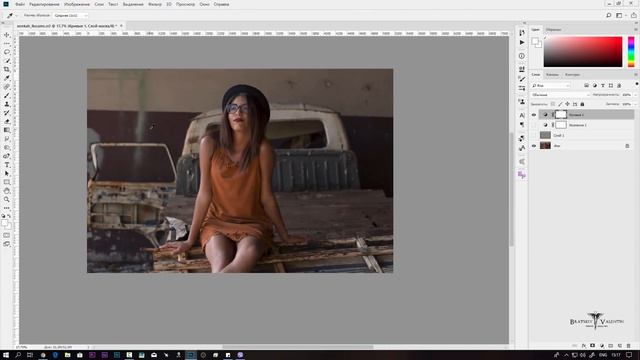Select the History Brush tool
Viewport: 640px width, 360px height.
pyautogui.click(x=7, y=113)
